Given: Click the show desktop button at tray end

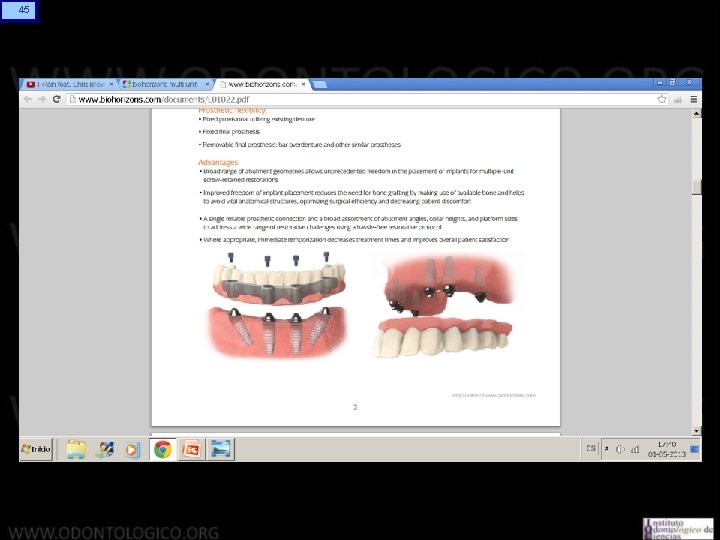Looking at the screenshot, I should pos(695,449).
